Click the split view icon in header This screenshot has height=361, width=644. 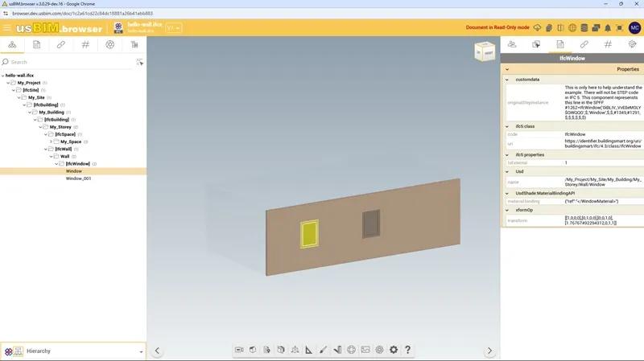pos(560,28)
